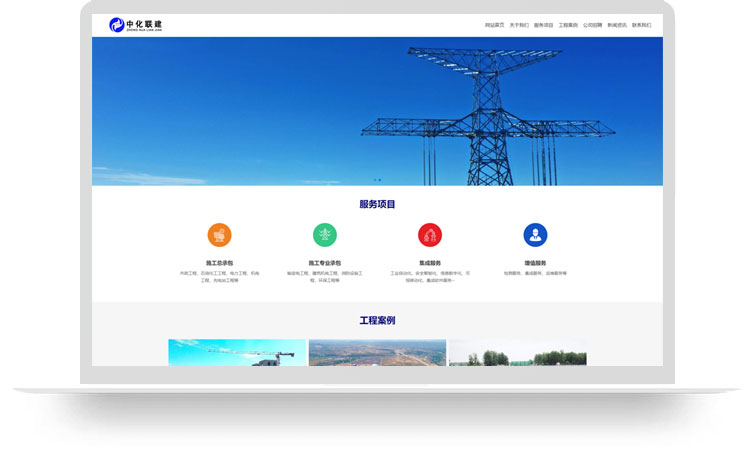751x462 pixels.
Task: Open 工程案例 from the top navigation
Action: 568,25
